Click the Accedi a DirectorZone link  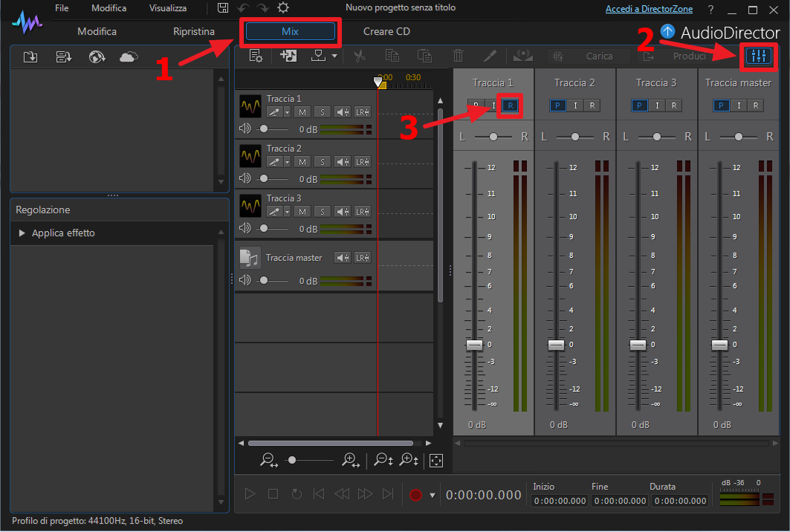point(649,9)
